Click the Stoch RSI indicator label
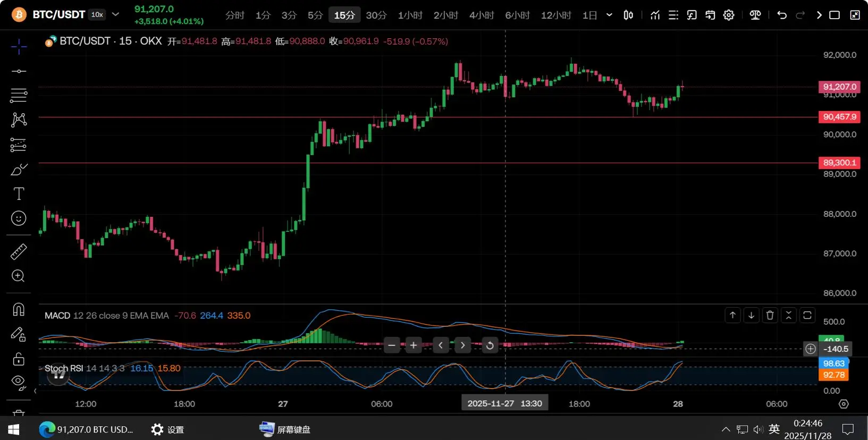Screen dimensions: 868x440 click(x=64, y=368)
